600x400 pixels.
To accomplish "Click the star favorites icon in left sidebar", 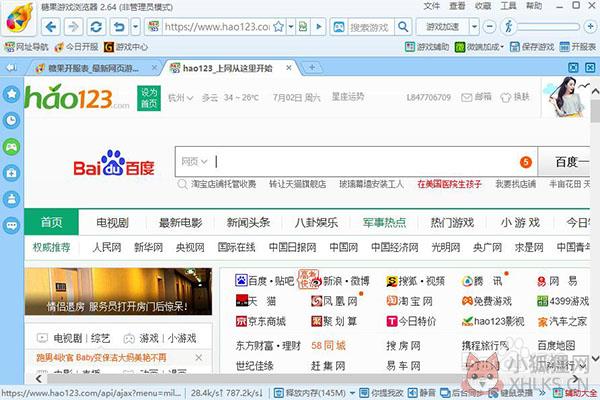I will (x=11, y=94).
